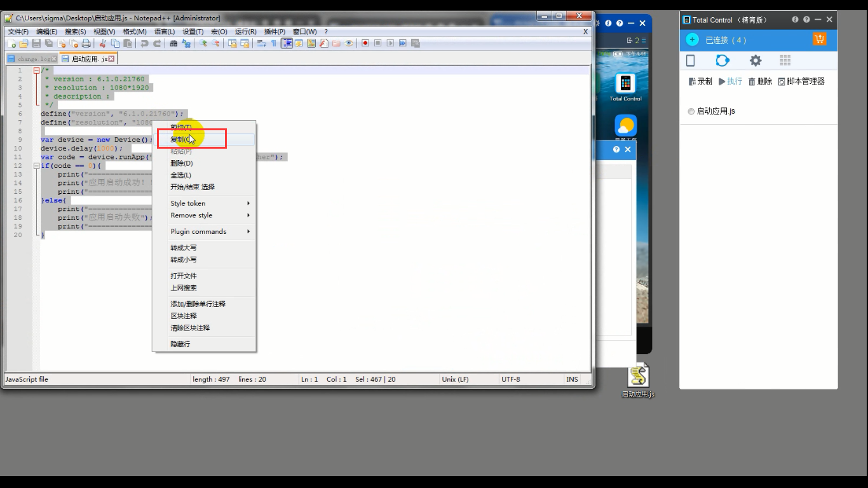Click the Stop Recording macro icon
This screenshot has width=868, height=488.
[378, 43]
